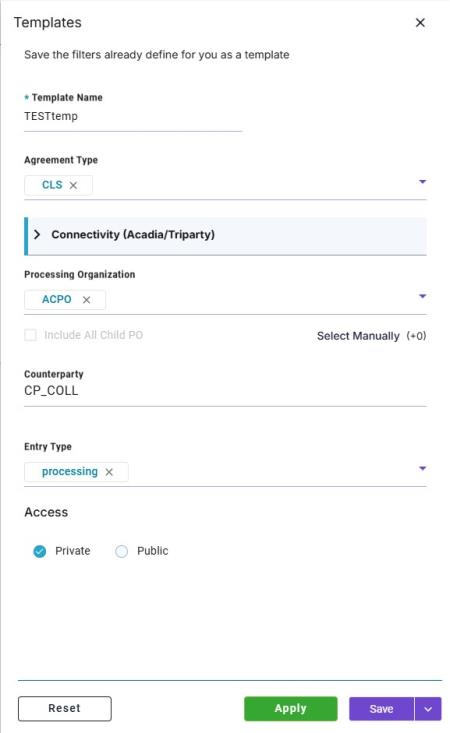Close the Templates panel with X icon
Image resolution: width=450 pixels, height=733 pixels.
click(x=420, y=22)
